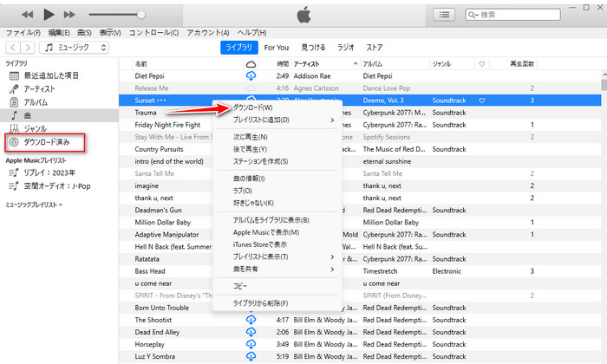Choose コピー in context menu
607x364 pixels.
277,286
